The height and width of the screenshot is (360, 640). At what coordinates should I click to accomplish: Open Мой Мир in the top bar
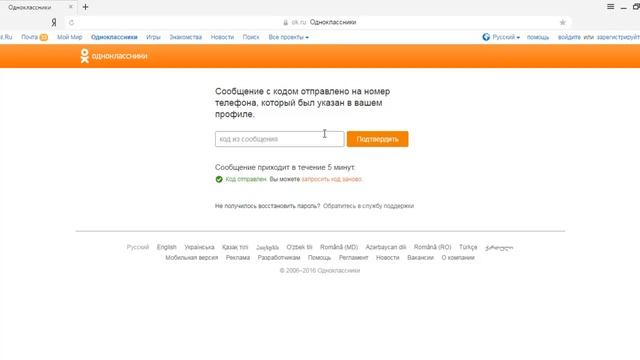pyautogui.click(x=69, y=37)
